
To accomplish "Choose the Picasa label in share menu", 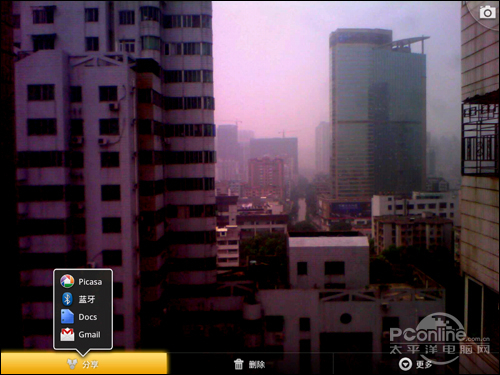I will 90,282.
